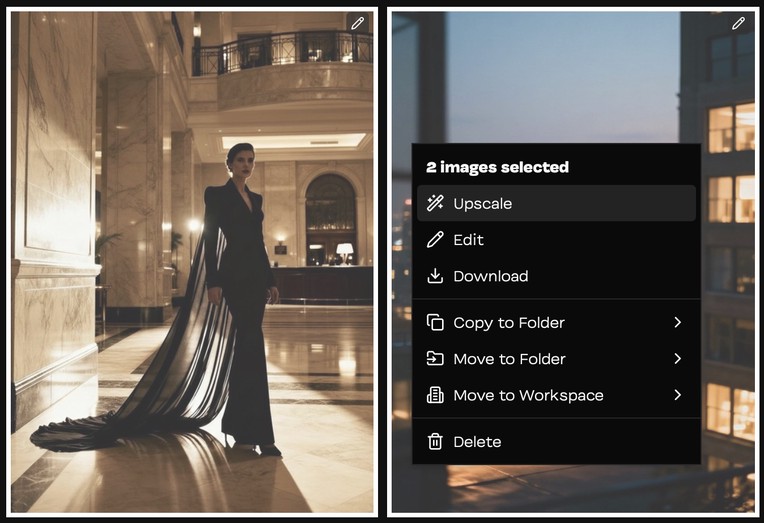Click the Move to Workspace building icon
The width and height of the screenshot is (764, 523).
(435, 395)
